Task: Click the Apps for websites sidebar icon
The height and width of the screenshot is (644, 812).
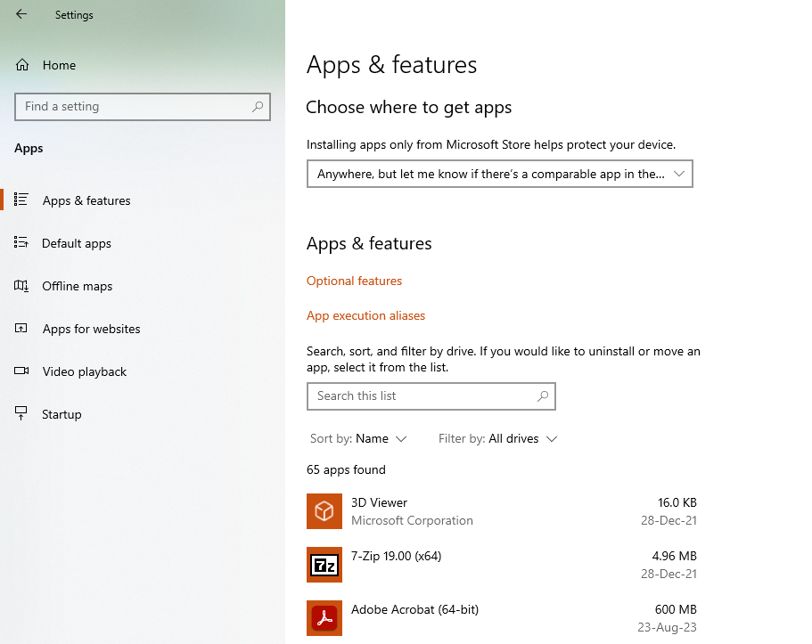Action: coord(21,328)
